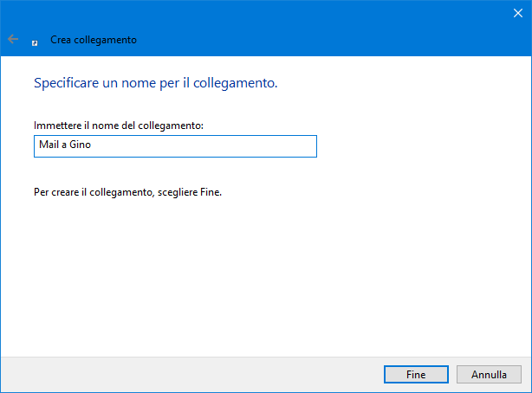532x393 pixels.
Task: Click the blank white area below the hint text
Action: point(260,277)
